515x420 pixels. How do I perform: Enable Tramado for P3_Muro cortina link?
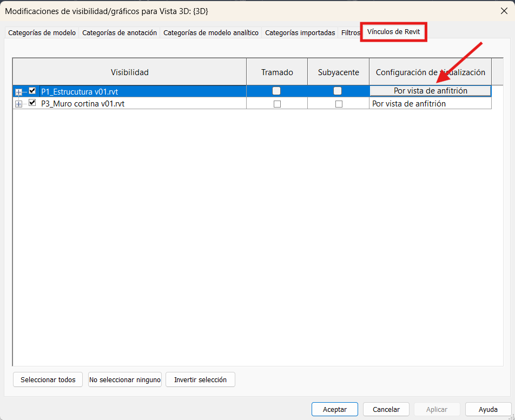click(x=277, y=104)
